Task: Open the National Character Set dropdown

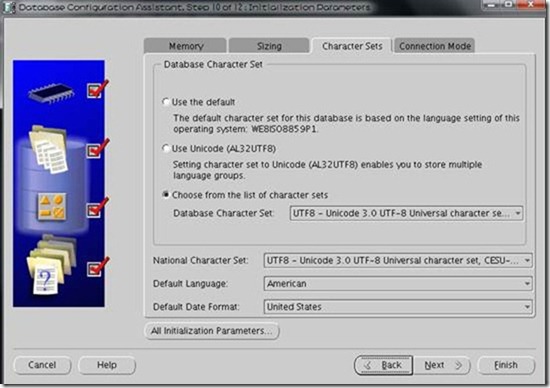Action: 398,260
